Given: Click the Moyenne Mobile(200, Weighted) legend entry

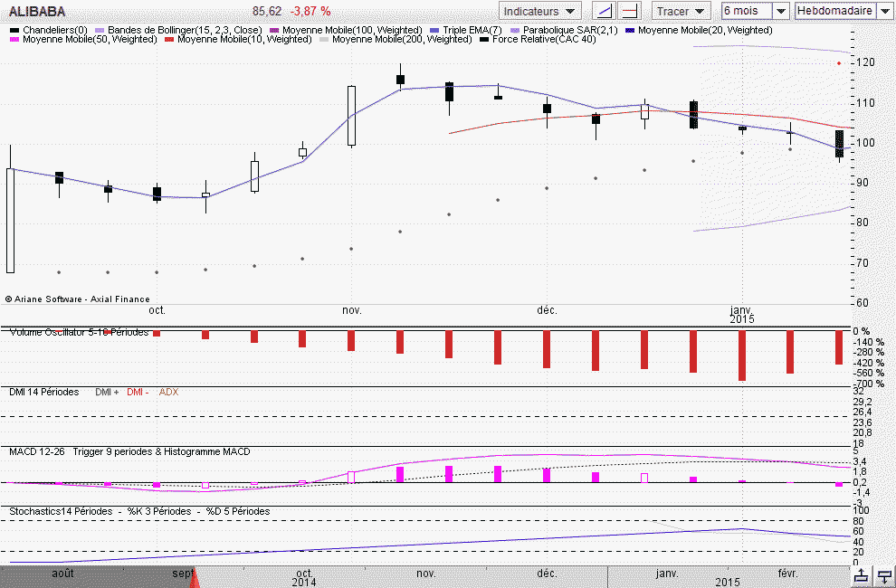Looking at the screenshot, I should (x=396, y=39).
